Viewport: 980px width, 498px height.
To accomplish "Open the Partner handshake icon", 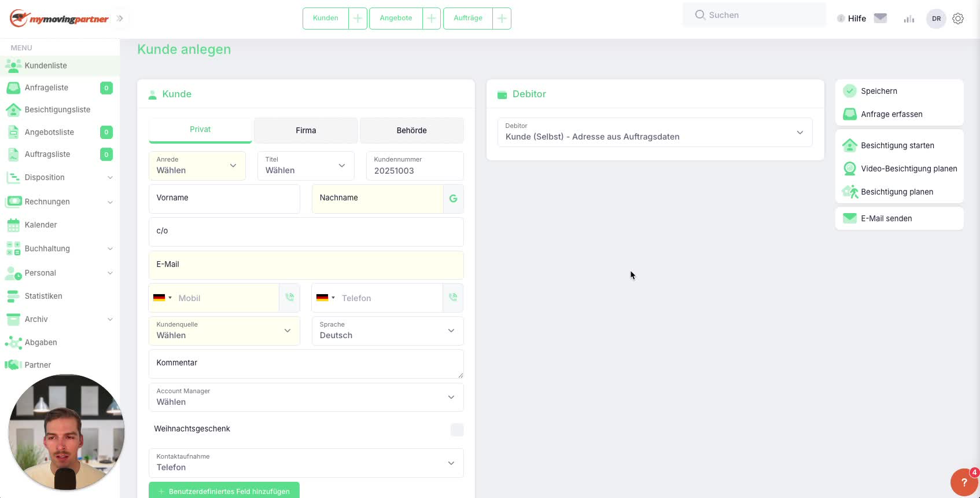I will pos(13,365).
